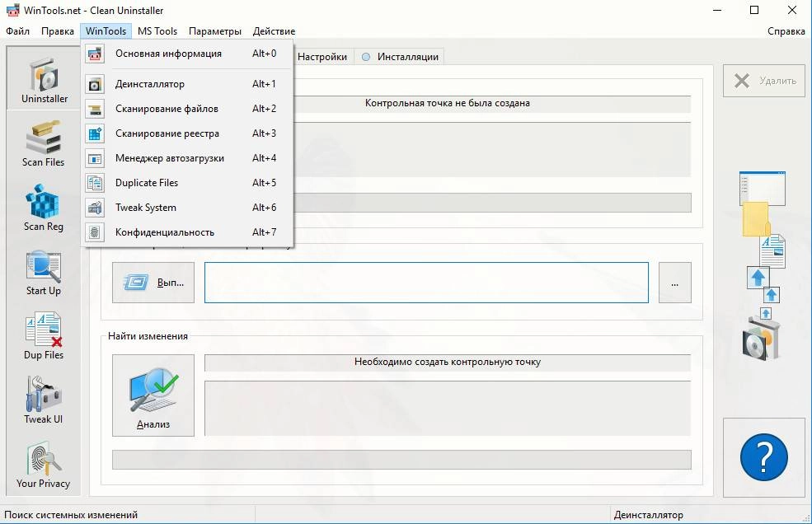Minimize the WinTools.net window

tap(717, 11)
